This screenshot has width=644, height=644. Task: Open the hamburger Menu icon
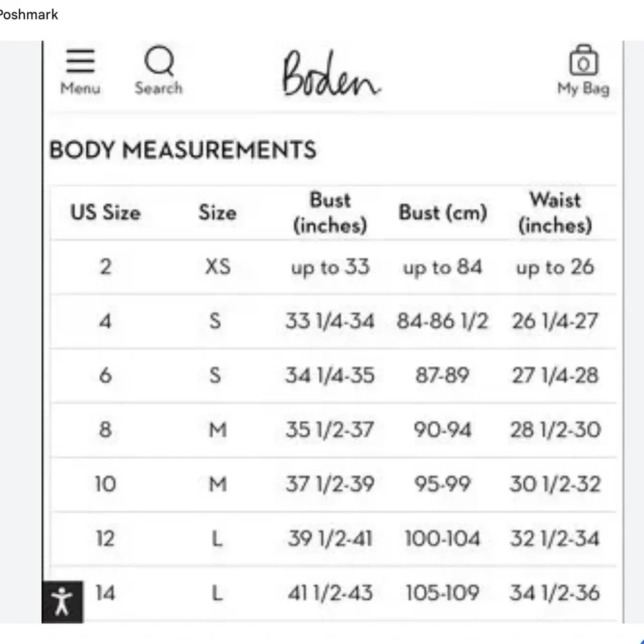tap(80, 63)
